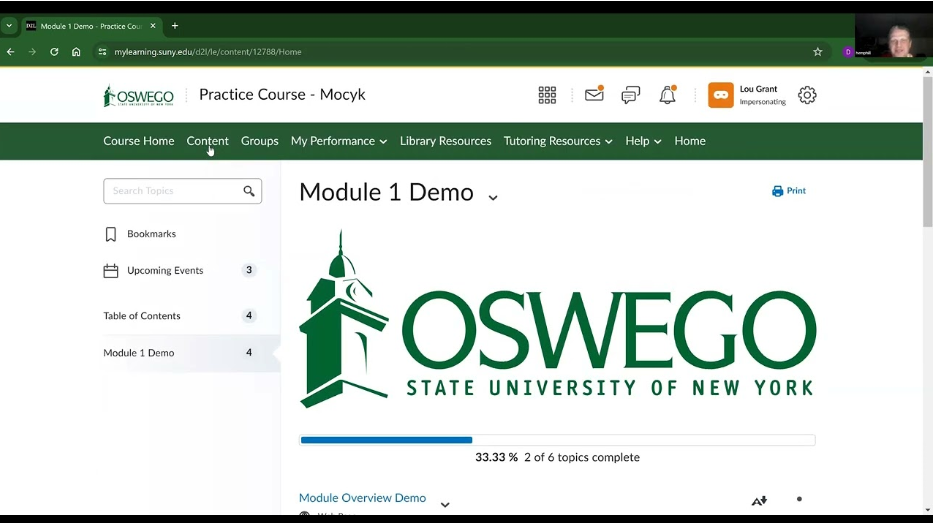The width and height of the screenshot is (933, 523).
Task: Click the text-size icon beside Module Overview Demo
Action: point(759,501)
